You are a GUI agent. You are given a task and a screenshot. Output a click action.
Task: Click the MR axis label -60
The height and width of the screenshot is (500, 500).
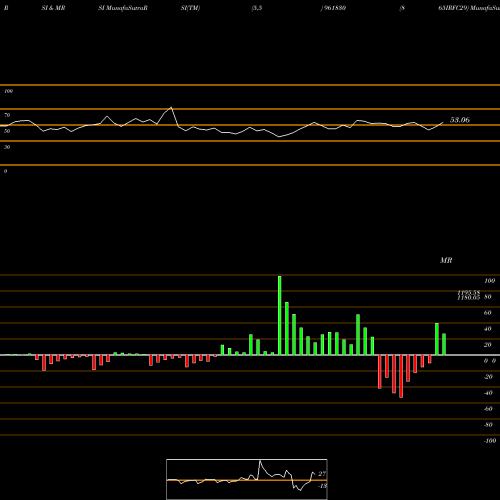coord(488,409)
